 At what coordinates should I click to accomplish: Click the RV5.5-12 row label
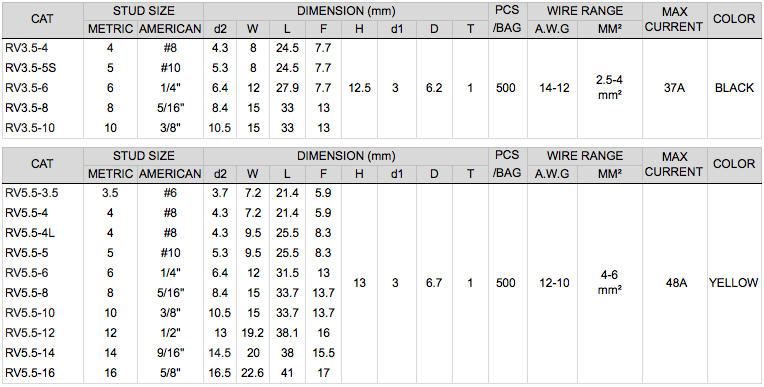click(x=30, y=333)
